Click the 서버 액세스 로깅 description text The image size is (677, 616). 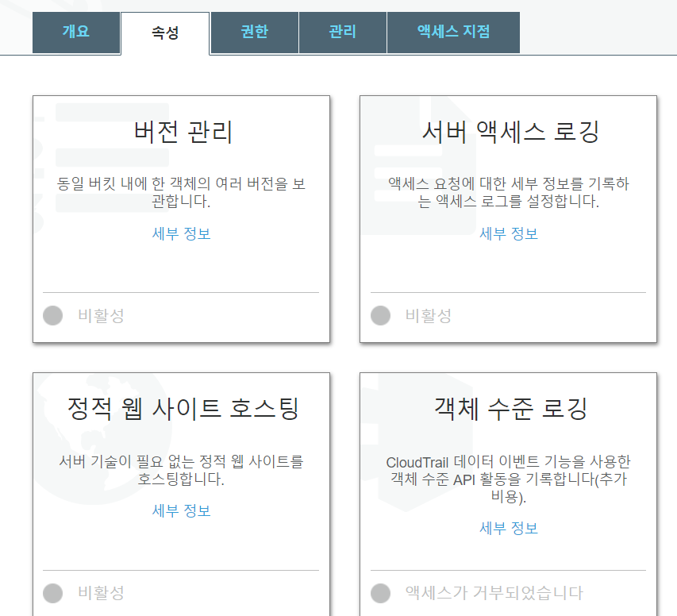point(509,192)
